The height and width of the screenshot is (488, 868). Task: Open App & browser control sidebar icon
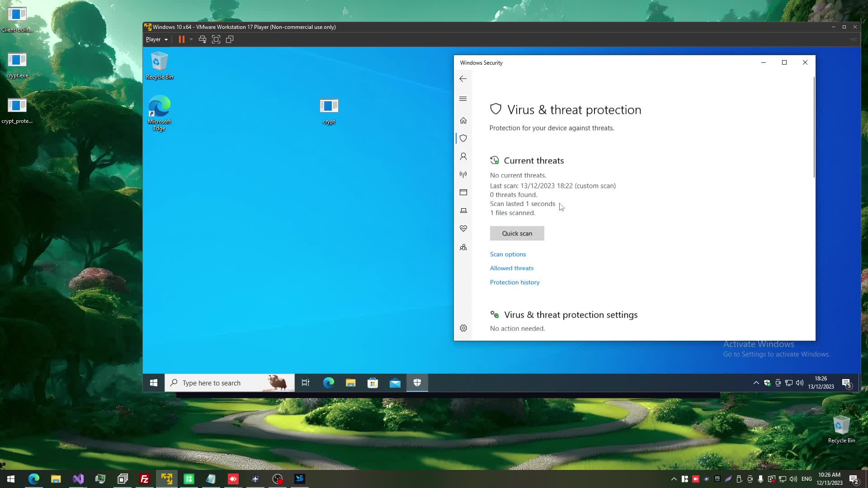click(x=463, y=192)
